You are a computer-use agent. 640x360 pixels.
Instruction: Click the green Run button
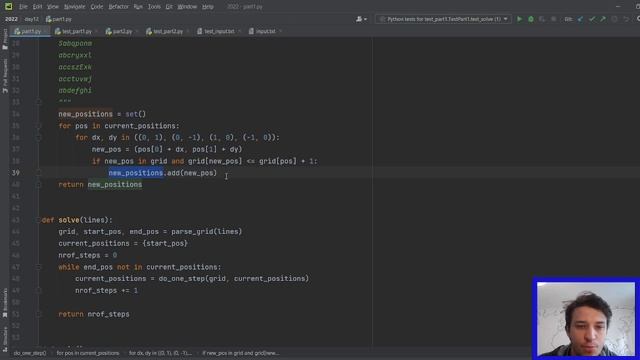click(519, 19)
